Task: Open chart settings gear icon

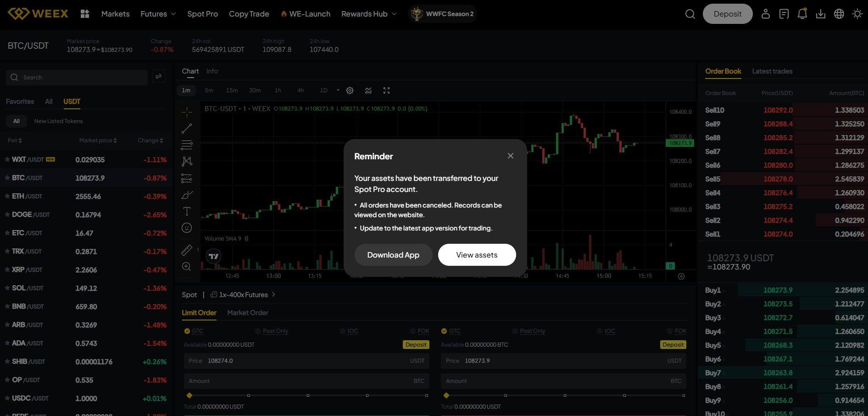Action: (350, 90)
